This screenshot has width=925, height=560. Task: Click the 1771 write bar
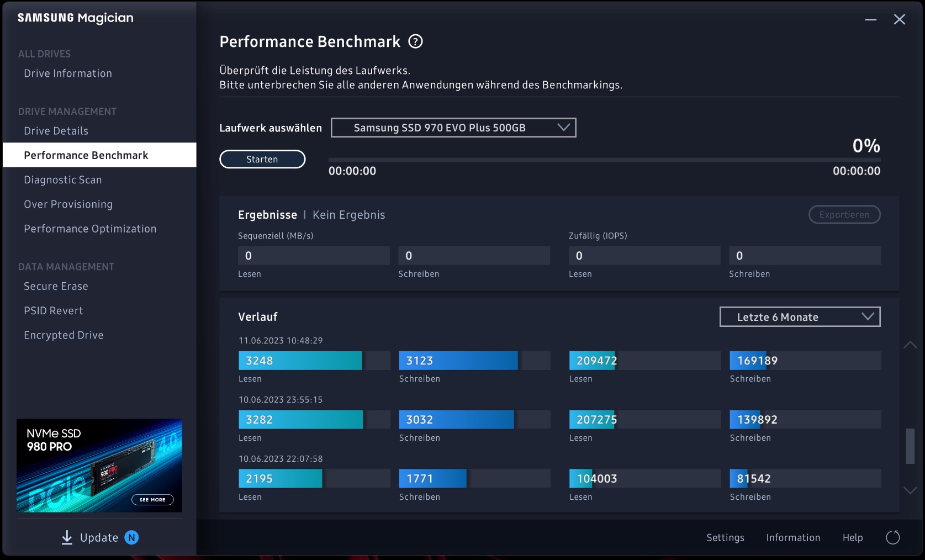tap(475, 479)
